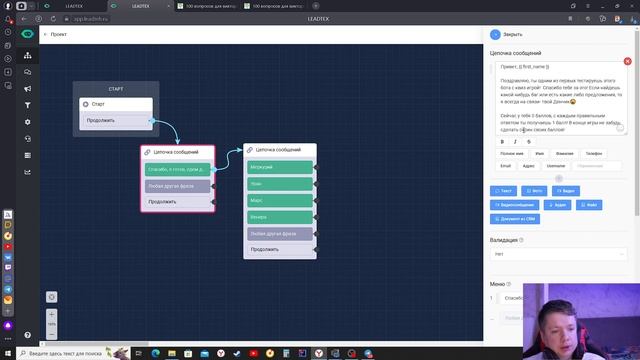Click the browser notifications bell icon
Viewport: 640px width, 360px height.
8,19
